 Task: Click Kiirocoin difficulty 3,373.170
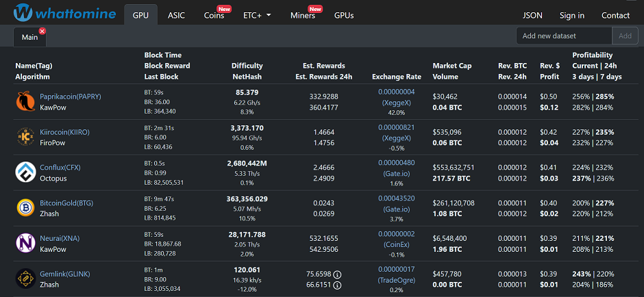click(247, 127)
